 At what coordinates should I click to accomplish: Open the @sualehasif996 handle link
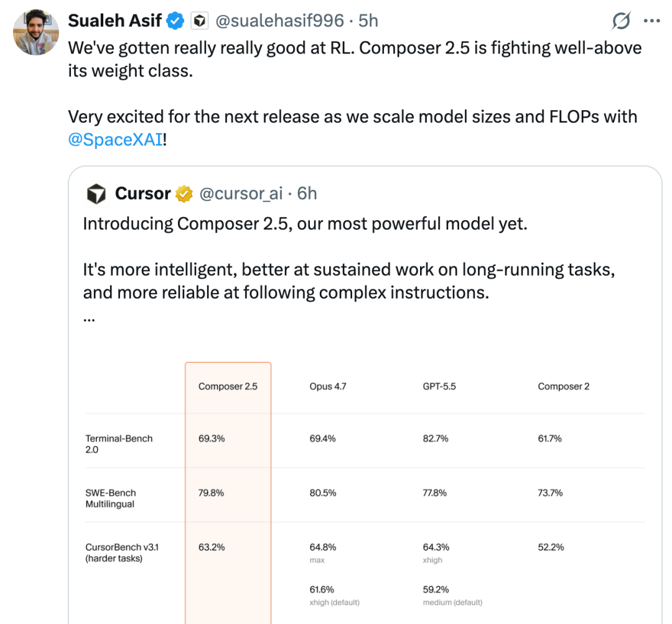279,21
